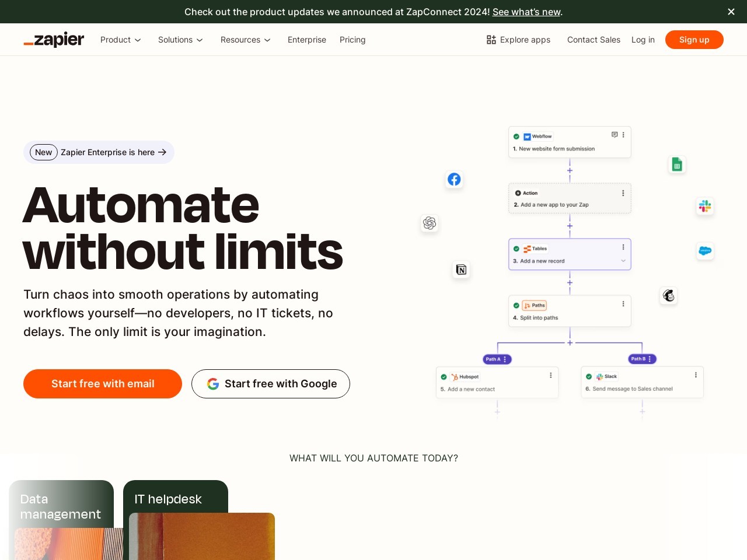Select the Add a new app step
This screenshot has width=747, height=560.
[x=570, y=198]
